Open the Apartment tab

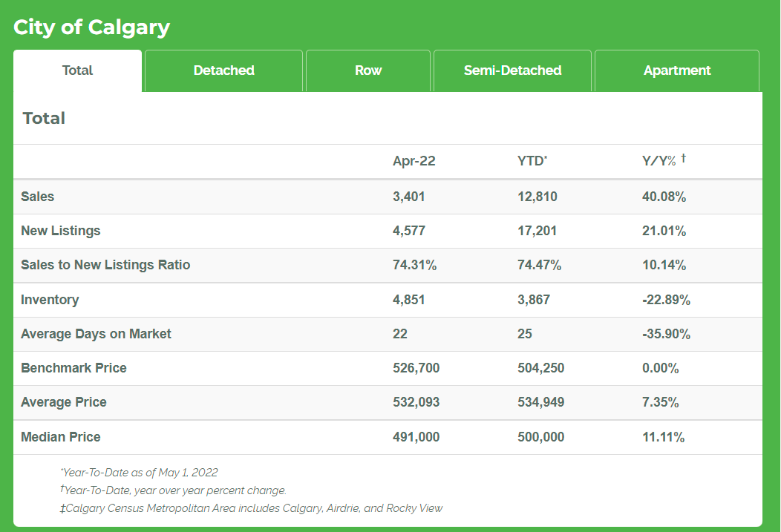pyautogui.click(x=677, y=70)
